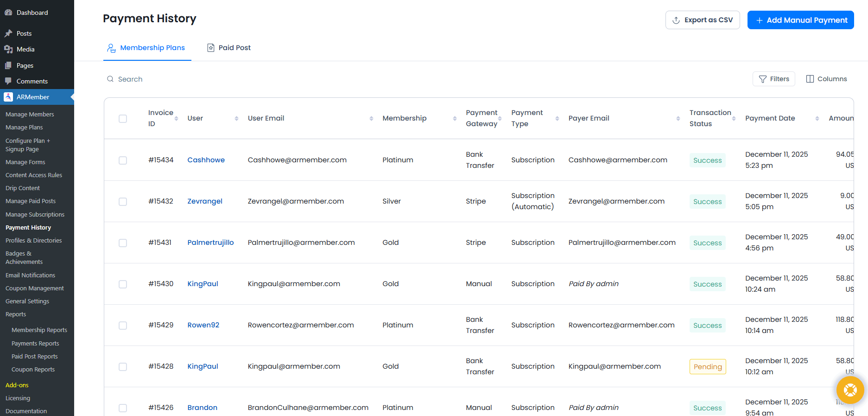Click the Membership Plans tab icon
The image size is (868, 416).
[x=111, y=48]
